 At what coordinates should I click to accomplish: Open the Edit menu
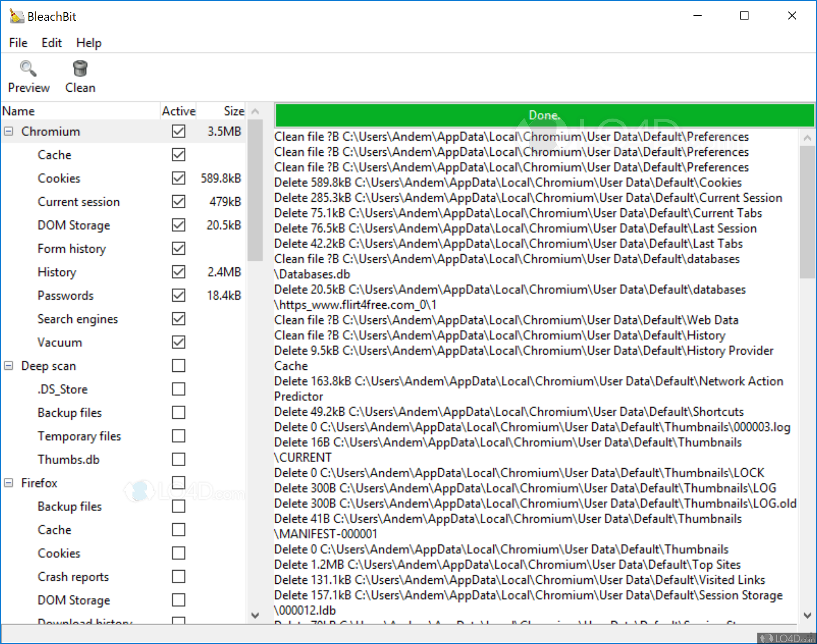tap(52, 43)
